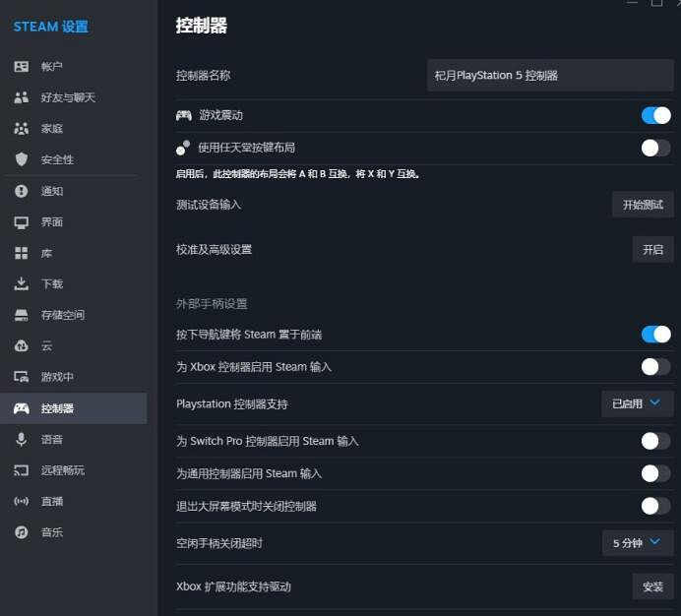Open the 安全性 settings section
The height and width of the screenshot is (616, 681).
[57, 159]
